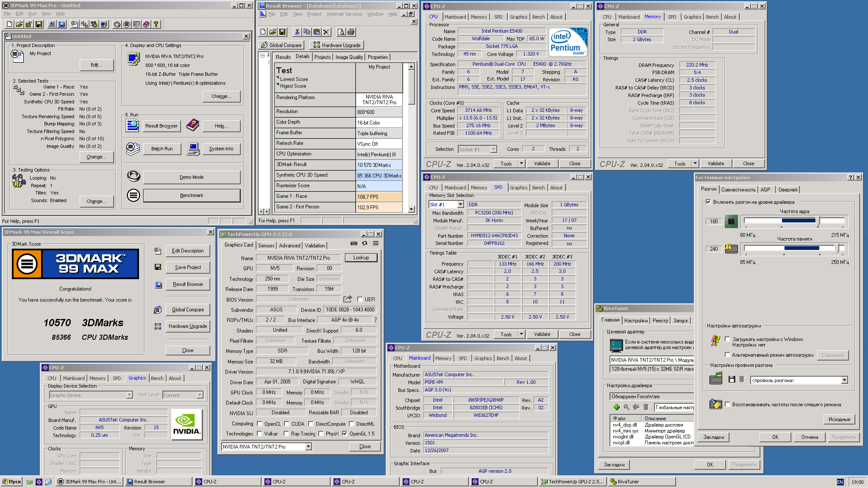Switch to Image Quality tab in Result Browser
The image size is (868, 488).
coord(349,57)
